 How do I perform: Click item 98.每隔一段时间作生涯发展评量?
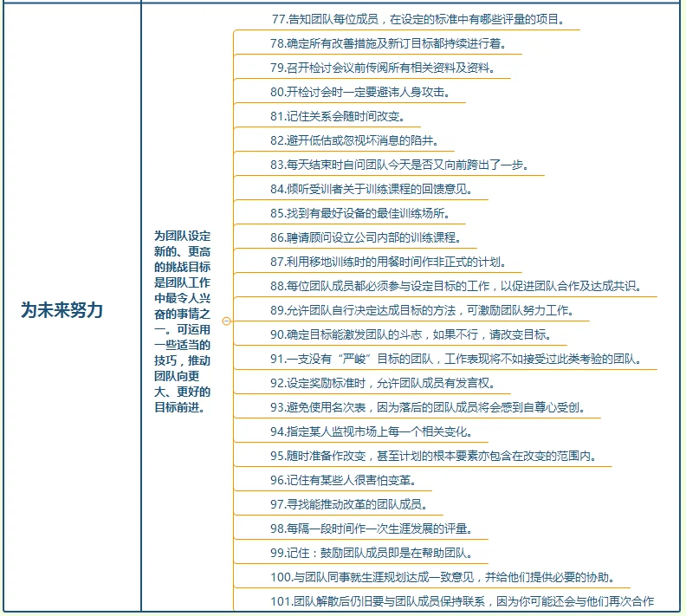click(372, 529)
